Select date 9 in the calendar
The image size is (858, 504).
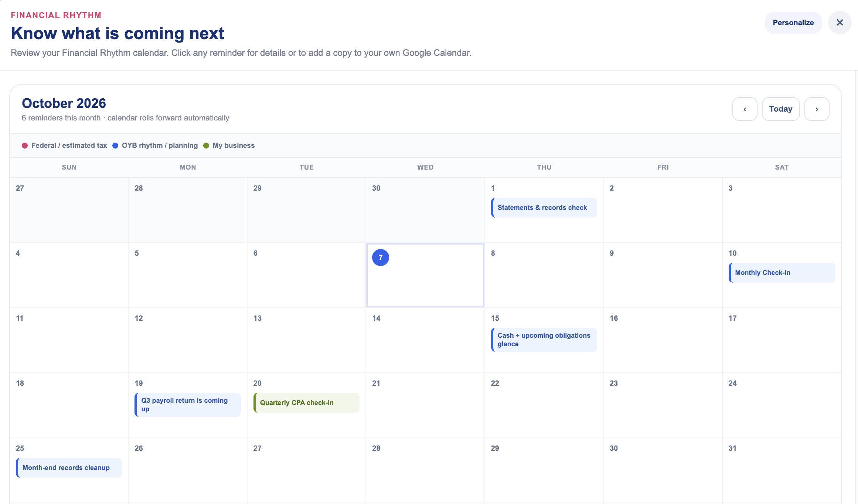(612, 253)
